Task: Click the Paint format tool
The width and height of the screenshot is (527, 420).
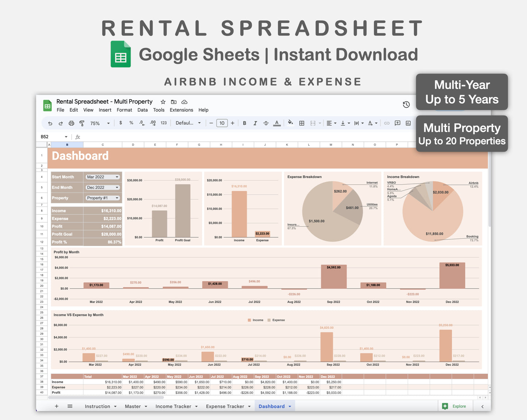Action: [x=82, y=123]
